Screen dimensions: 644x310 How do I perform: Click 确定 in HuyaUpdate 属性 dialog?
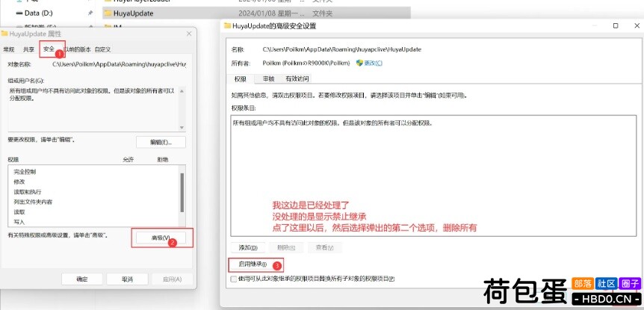[82, 279]
